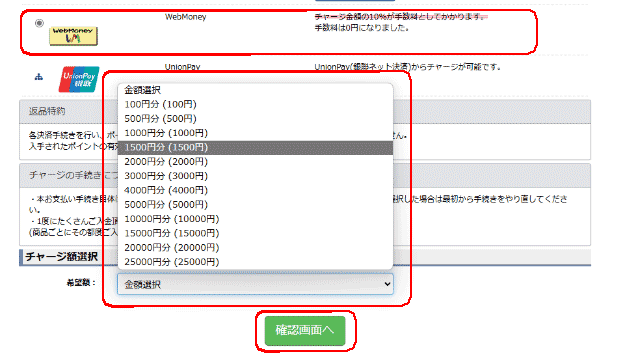Click the UnionPay payment name text

pos(182,67)
